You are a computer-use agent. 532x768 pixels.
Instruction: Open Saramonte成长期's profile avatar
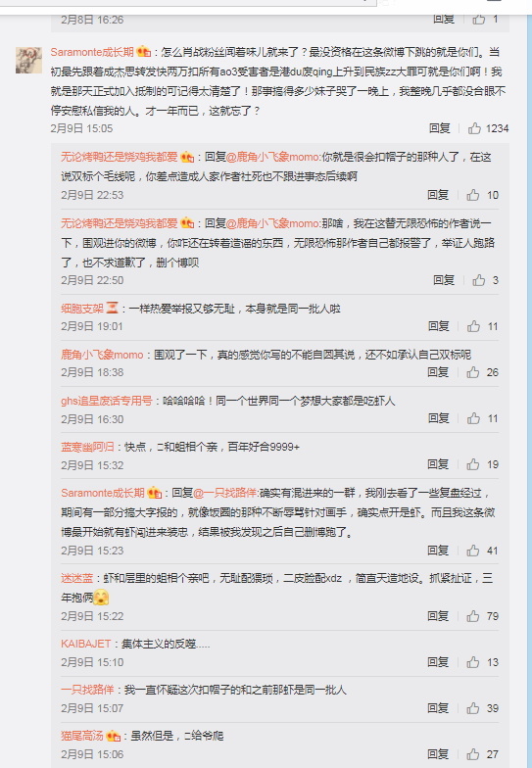(28, 61)
